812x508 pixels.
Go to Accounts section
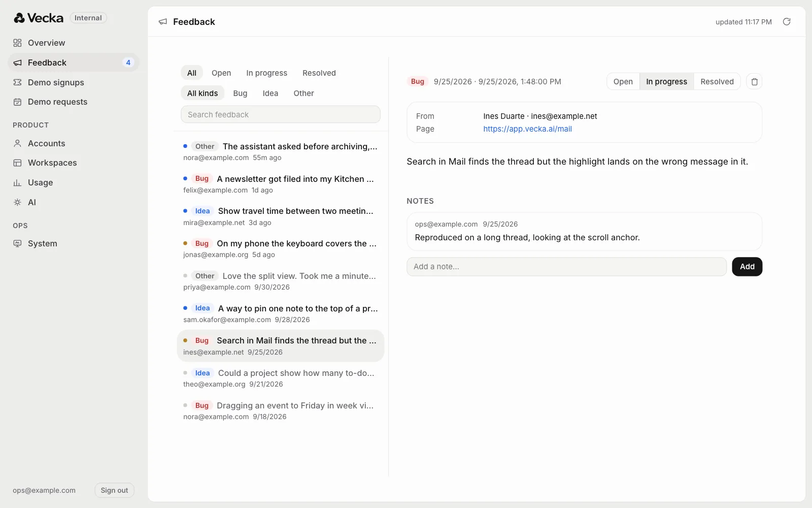click(x=74, y=143)
